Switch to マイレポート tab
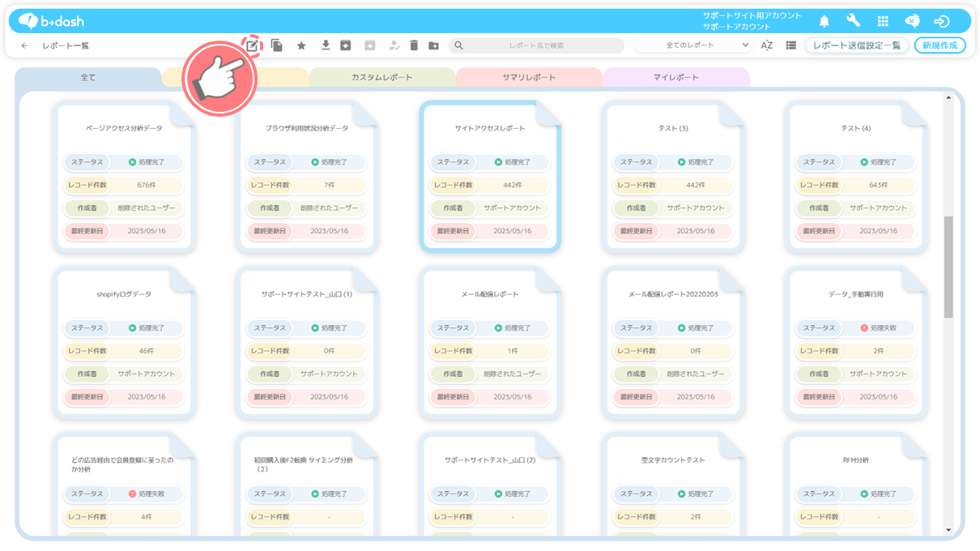This screenshot has height=551, width=980. pyautogui.click(x=676, y=78)
